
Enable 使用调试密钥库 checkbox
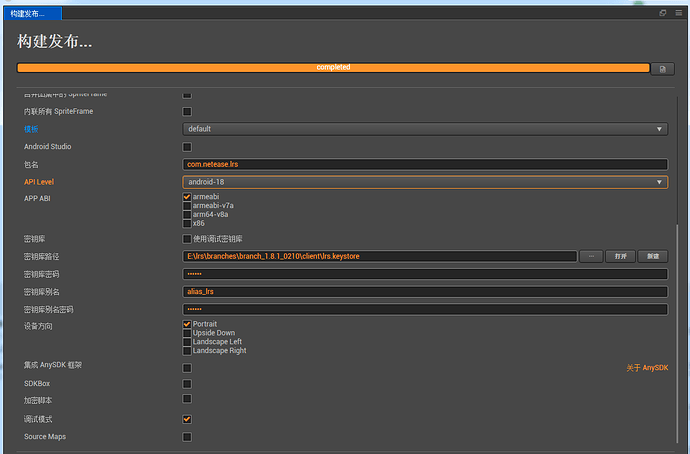(187, 239)
